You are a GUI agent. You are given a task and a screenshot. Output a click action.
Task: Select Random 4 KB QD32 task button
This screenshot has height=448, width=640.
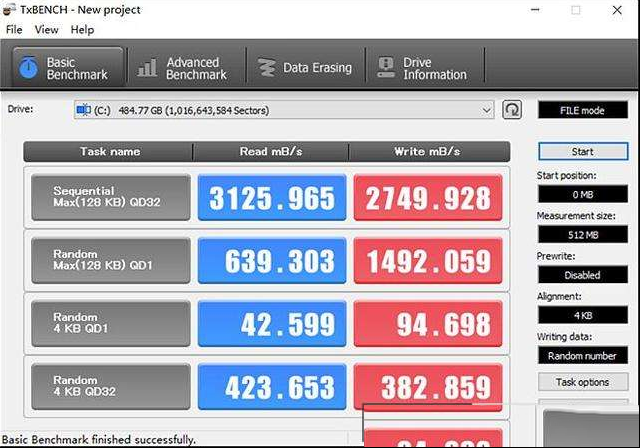pos(111,387)
